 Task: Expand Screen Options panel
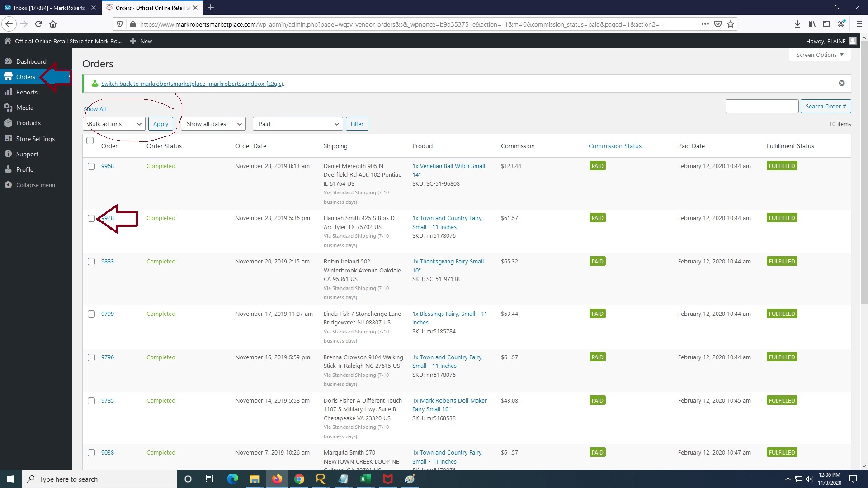820,55
